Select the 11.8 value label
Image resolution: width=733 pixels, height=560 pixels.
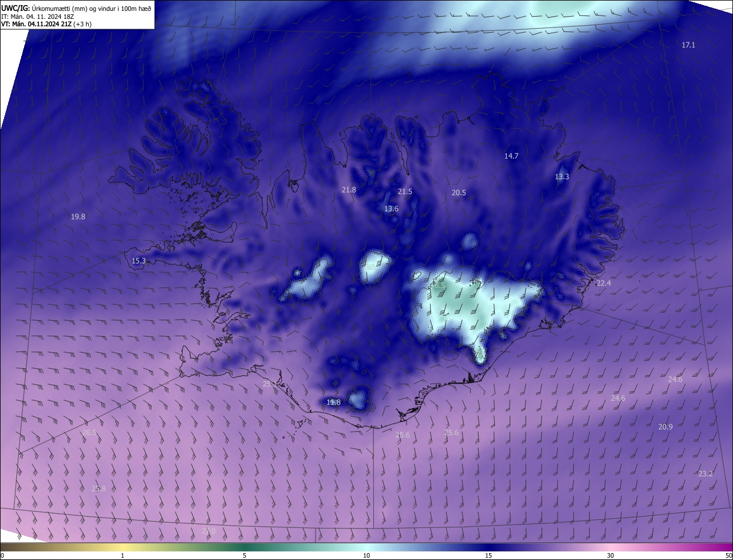[333, 403]
